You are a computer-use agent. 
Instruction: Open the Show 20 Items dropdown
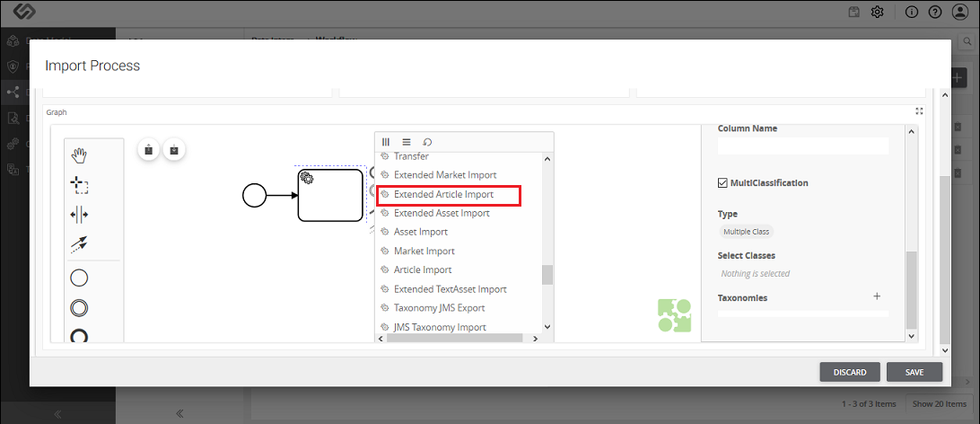click(939, 404)
